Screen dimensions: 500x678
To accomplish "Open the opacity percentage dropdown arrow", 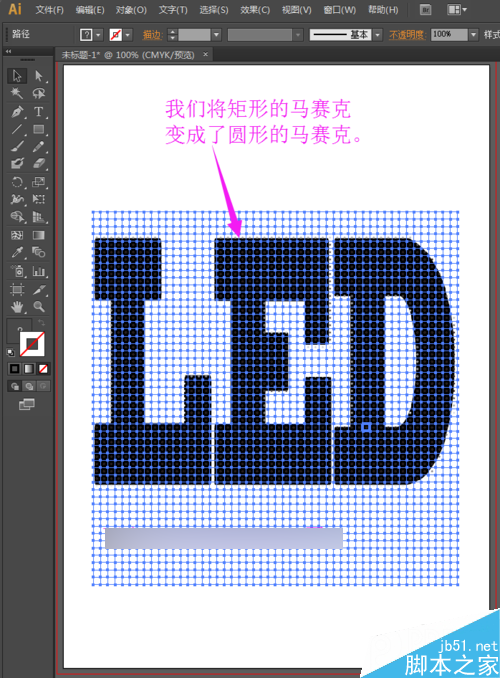I will (x=474, y=35).
